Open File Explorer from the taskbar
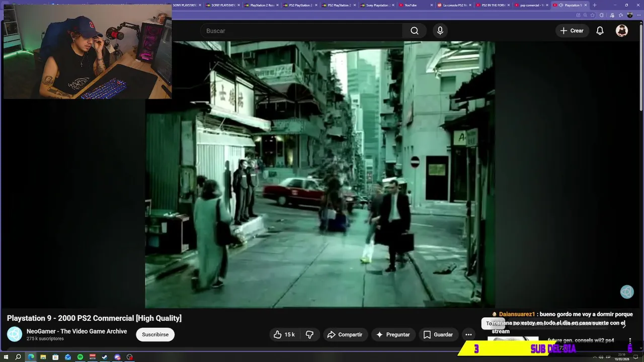The image size is (644, 362). 43,357
